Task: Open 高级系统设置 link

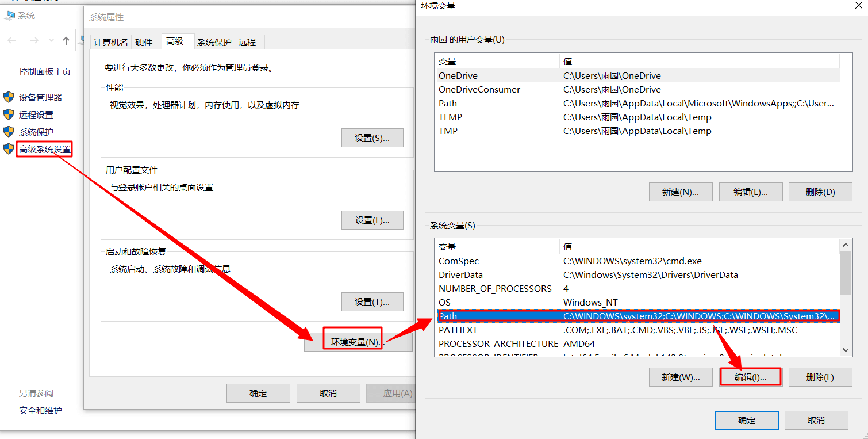Action: tap(45, 150)
